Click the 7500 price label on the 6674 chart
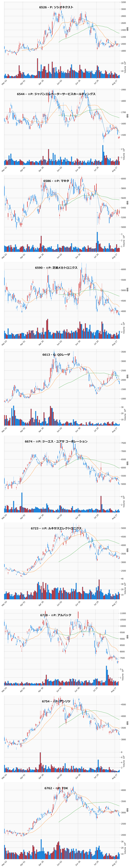The image size is (130, 868). tap(124, 443)
